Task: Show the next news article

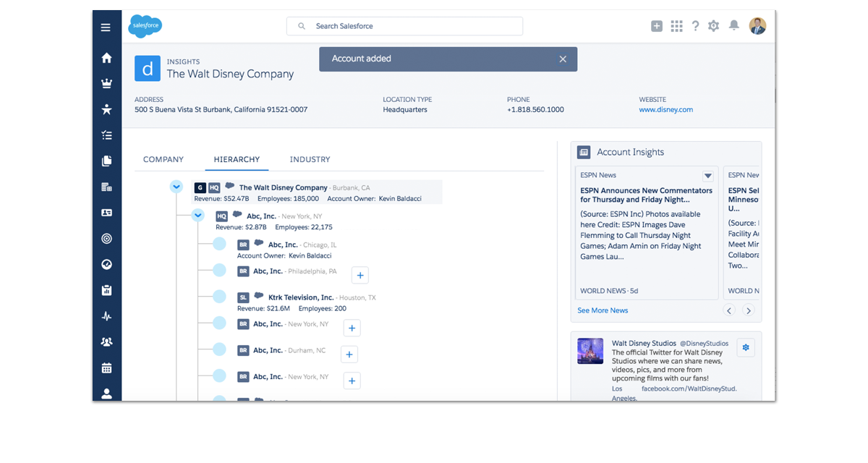Action: (749, 310)
